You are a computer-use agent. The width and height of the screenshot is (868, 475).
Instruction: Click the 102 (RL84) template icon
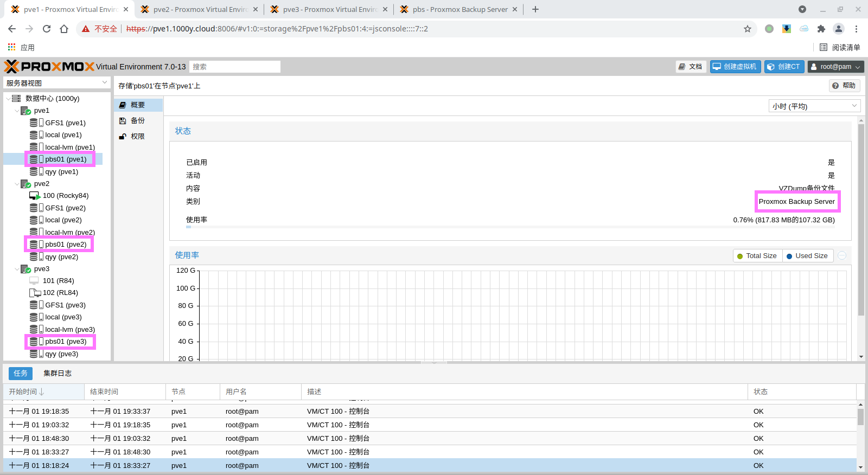[x=35, y=293]
